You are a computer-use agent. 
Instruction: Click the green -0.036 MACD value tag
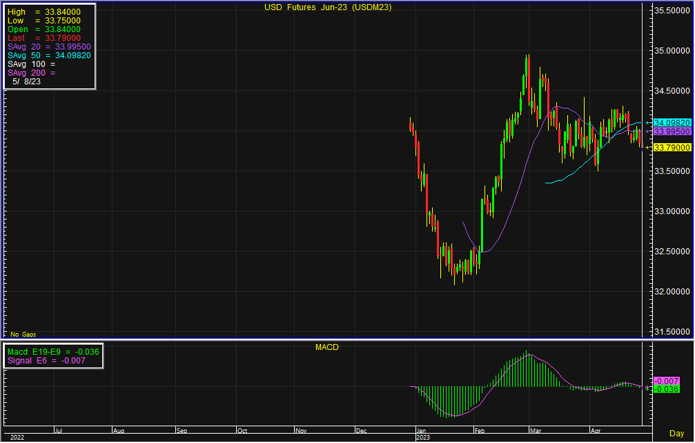[x=665, y=389]
